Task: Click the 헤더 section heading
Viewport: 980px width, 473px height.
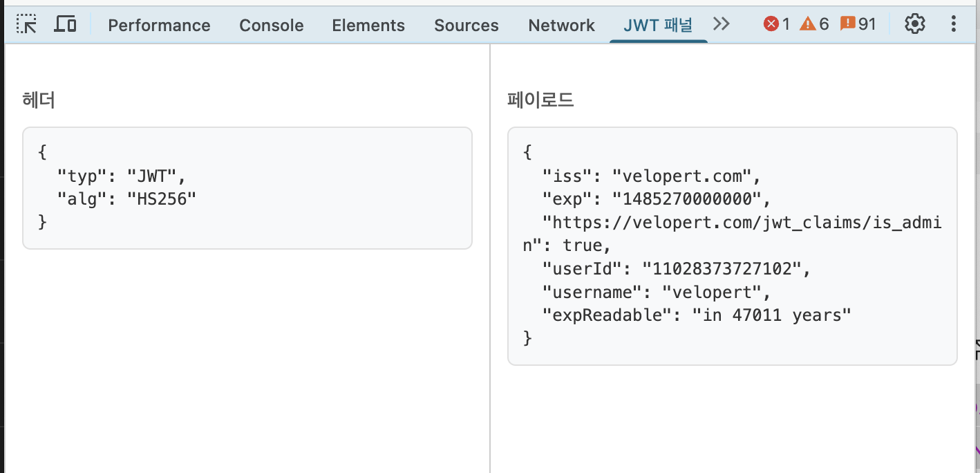Action: 39,100
